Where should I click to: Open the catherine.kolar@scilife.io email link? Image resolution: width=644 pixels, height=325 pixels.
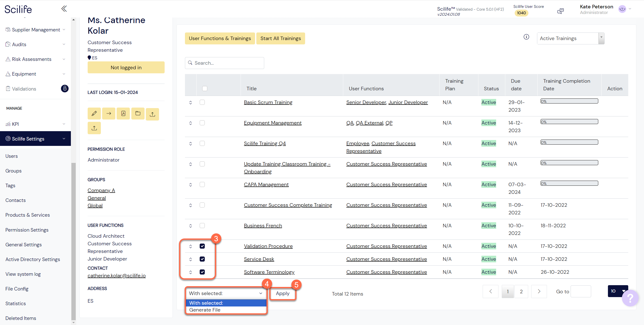point(117,276)
